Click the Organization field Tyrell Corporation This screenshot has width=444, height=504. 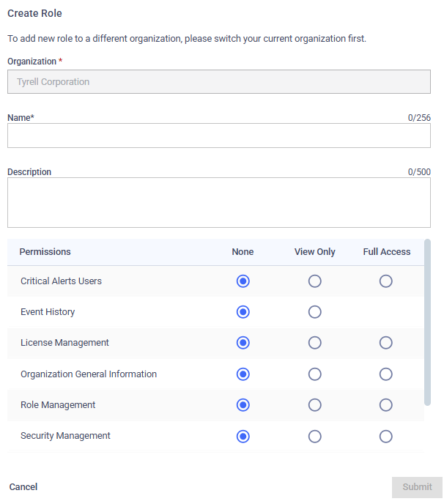[219, 81]
